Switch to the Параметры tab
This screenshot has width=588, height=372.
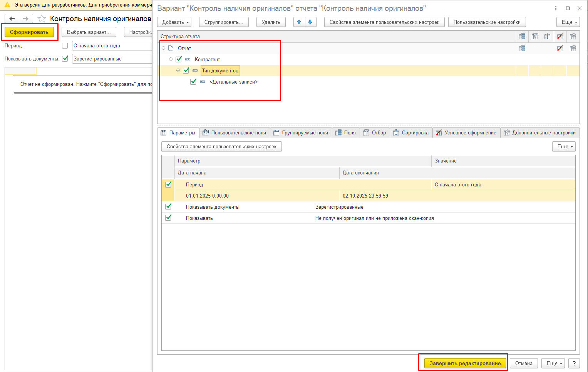point(179,132)
